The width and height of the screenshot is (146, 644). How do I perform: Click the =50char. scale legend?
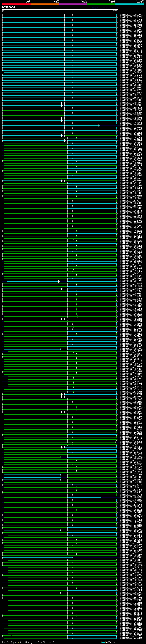109,642
